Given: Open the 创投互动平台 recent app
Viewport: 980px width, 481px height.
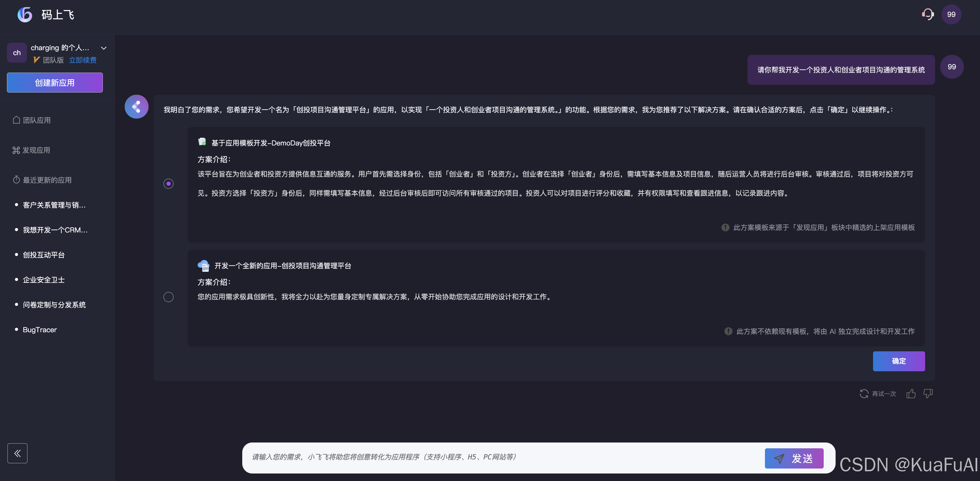Looking at the screenshot, I should (x=44, y=255).
